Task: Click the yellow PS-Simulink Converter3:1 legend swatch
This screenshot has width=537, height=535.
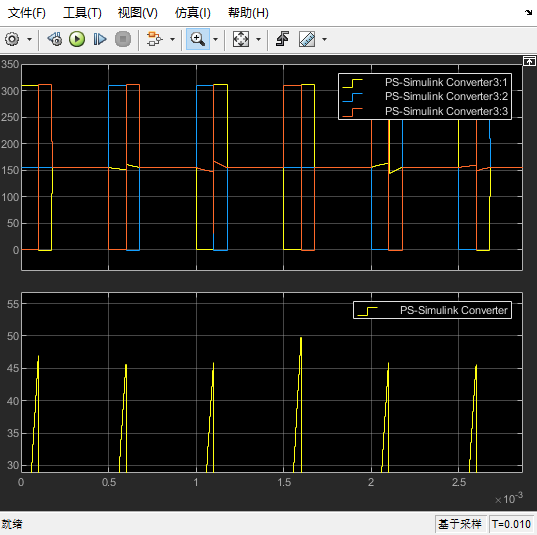Action: 352,83
